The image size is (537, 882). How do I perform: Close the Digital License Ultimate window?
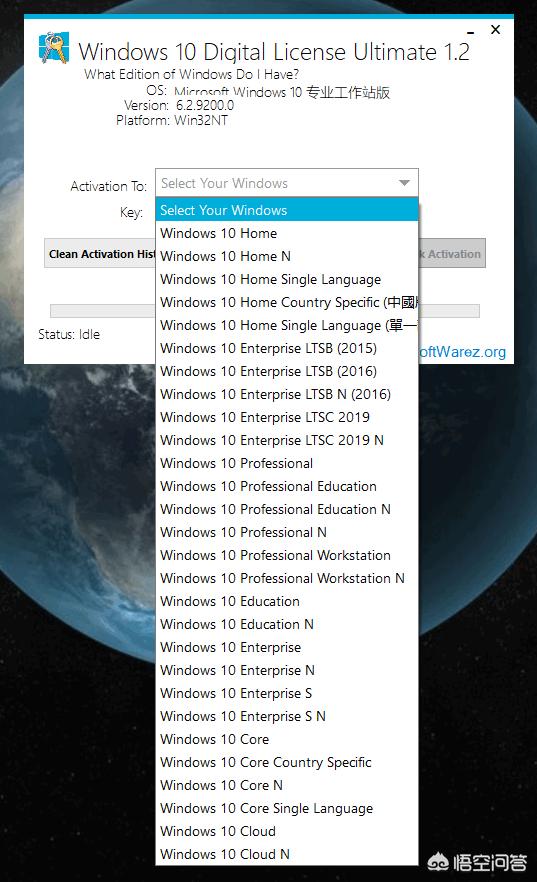click(495, 30)
